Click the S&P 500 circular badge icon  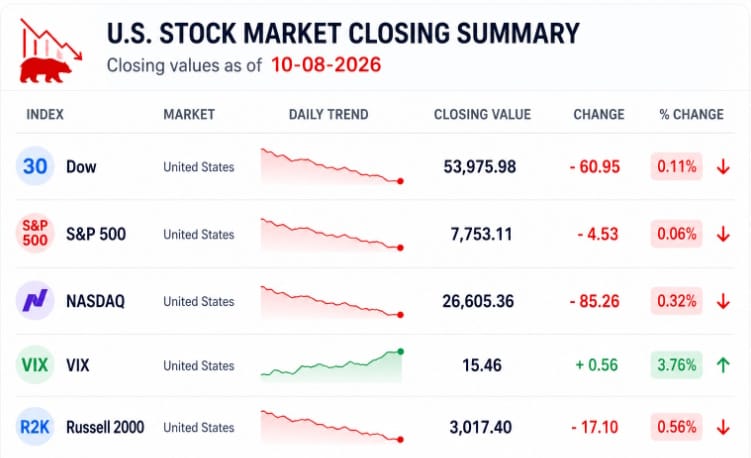tap(35, 233)
